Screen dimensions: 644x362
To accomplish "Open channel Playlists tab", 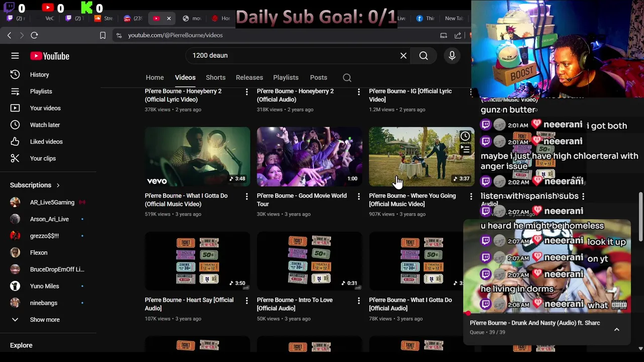I will (x=286, y=77).
